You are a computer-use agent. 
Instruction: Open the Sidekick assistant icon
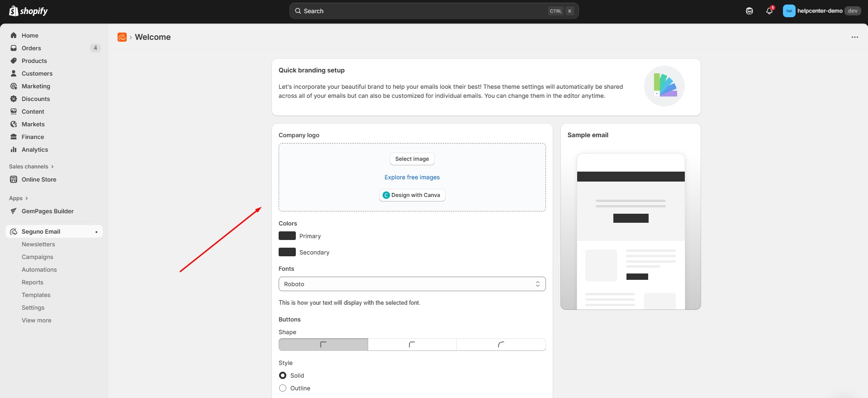click(749, 11)
